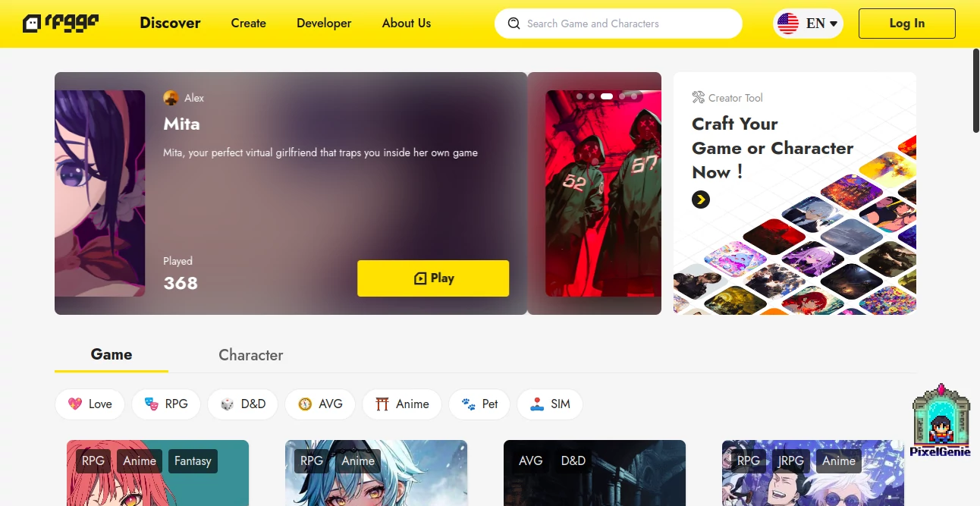Click the search magnifier icon

pos(514,24)
